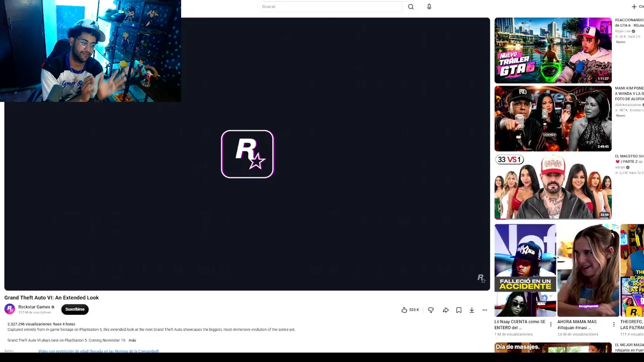This screenshot has width=644, height=362.
Task: Open 'NUEVO TRÁILER GTA 6' reaction thumbnail
Action: click(553, 50)
